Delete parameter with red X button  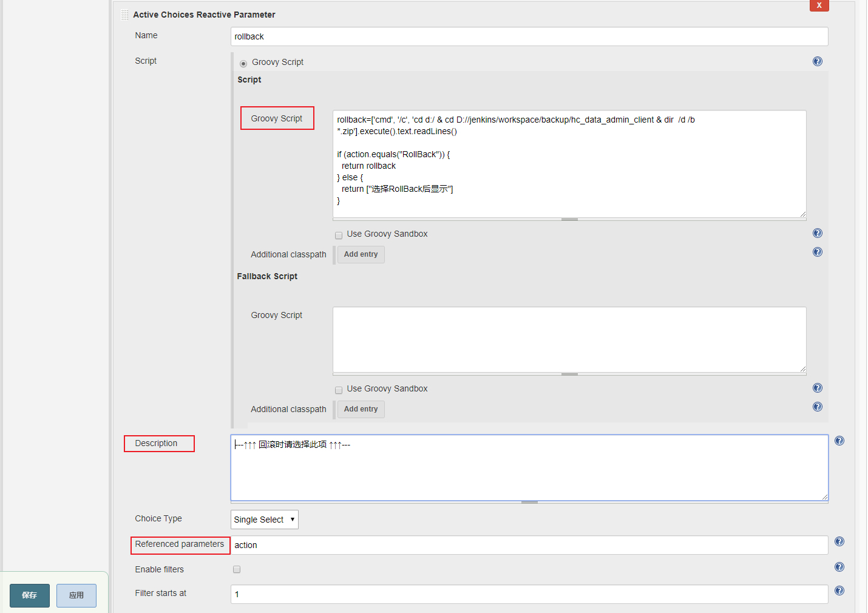coord(819,5)
